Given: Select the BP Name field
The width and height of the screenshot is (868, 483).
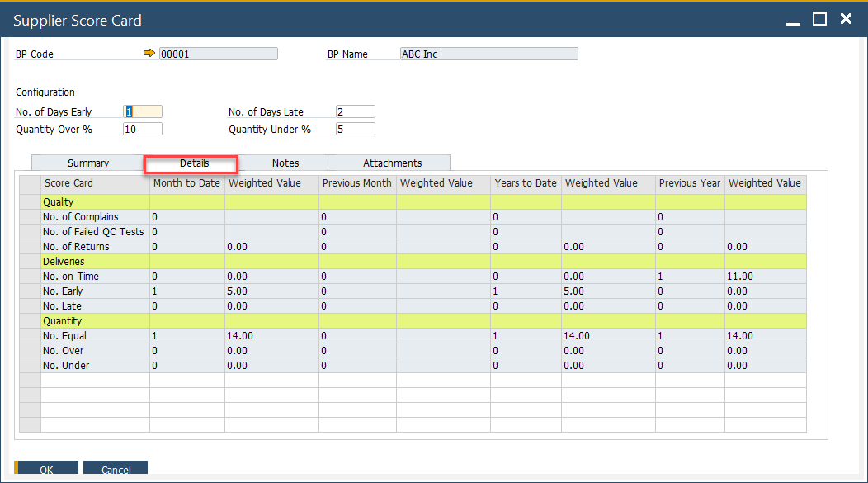Looking at the screenshot, I should pos(488,53).
